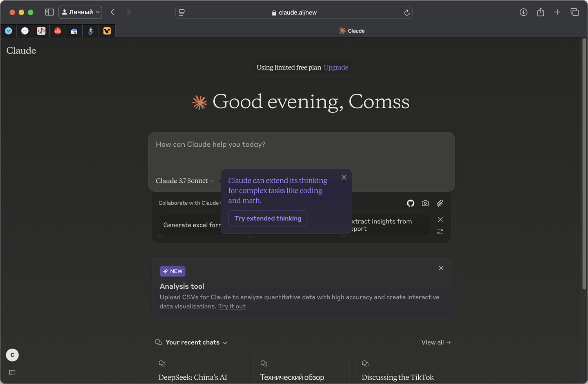Open the blue smiley face pinned tab
588x384 pixels.
coord(9,31)
